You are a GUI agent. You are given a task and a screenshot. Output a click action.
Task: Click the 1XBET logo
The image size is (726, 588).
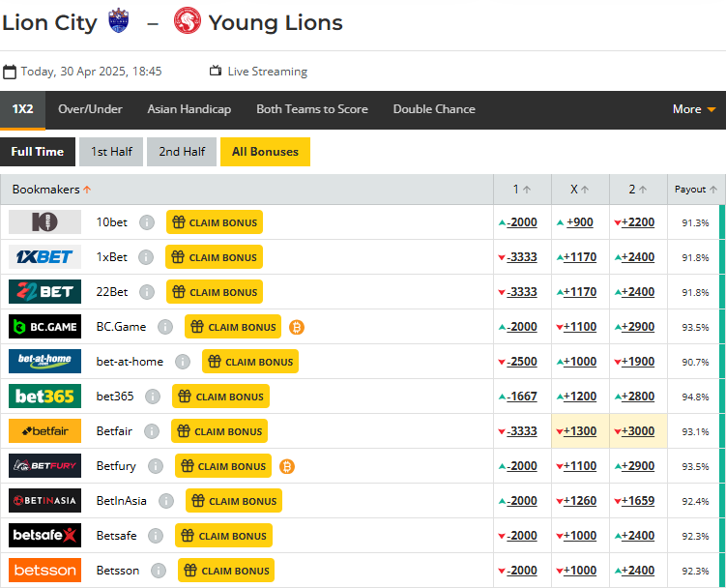[x=44, y=256]
